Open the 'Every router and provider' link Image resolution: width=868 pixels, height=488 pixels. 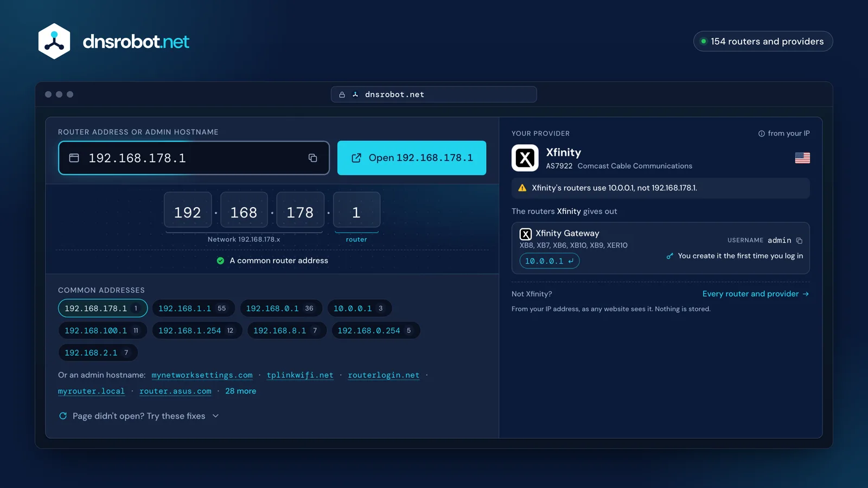pyautogui.click(x=756, y=294)
